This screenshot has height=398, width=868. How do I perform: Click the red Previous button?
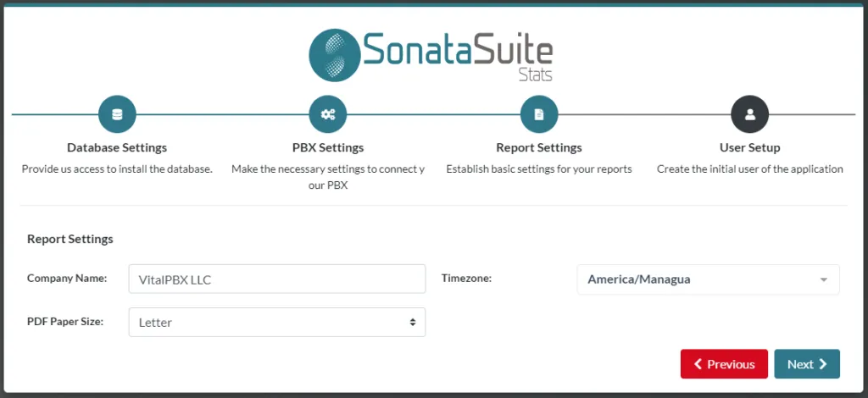pyautogui.click(x=724, y=364)
